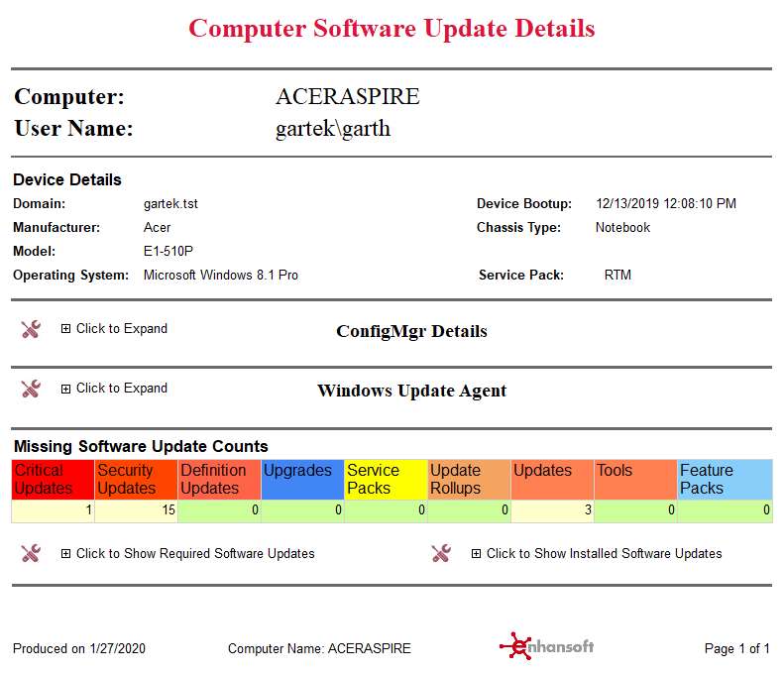Image resolution: width=784 pixels, height=674 pixels.
Task: Click the Computer Software Update Details title
Action: coord(392,28)
